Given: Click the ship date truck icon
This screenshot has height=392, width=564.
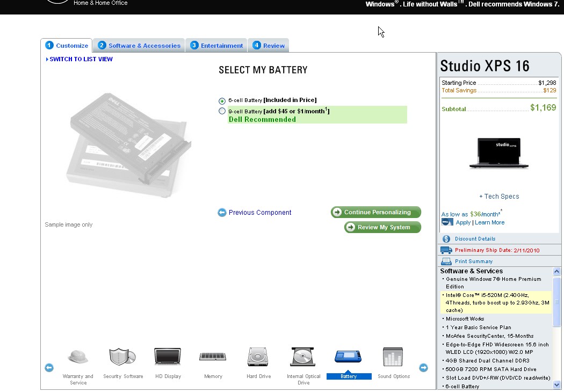Looking at the screenshot, I should coord(446,250).
